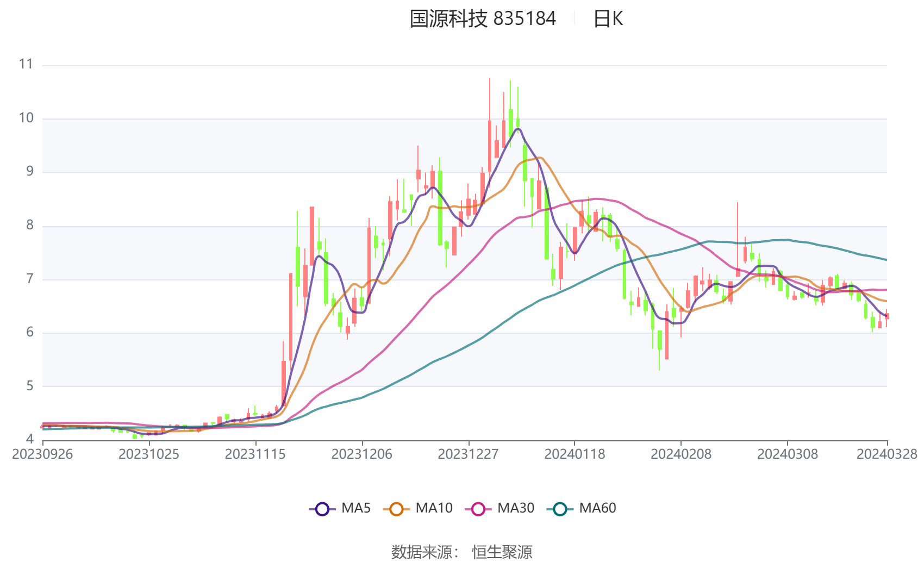Click the teal MA60 legend circle marker
The height and width of the screenshot is (562, 924).
(560, 509)
